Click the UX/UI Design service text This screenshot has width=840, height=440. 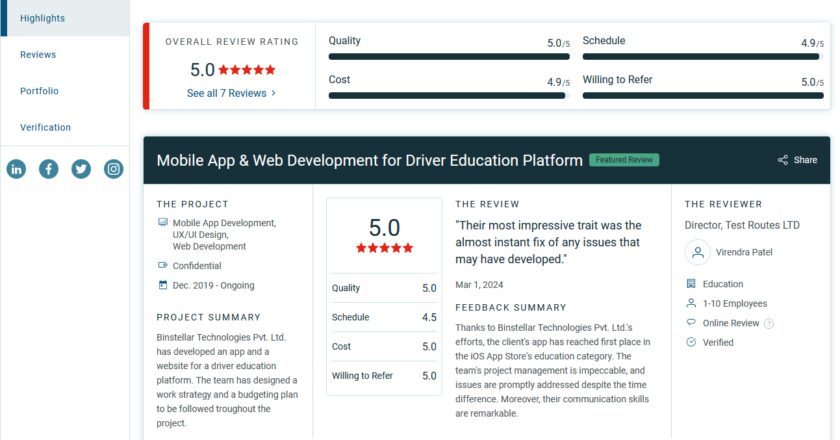[x=200, y=235]
